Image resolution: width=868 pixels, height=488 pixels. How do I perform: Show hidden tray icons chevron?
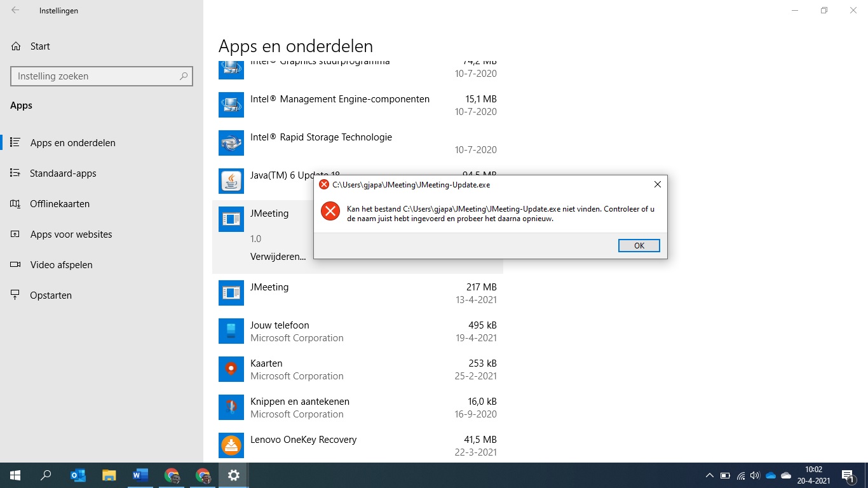(x=710, y=475)
